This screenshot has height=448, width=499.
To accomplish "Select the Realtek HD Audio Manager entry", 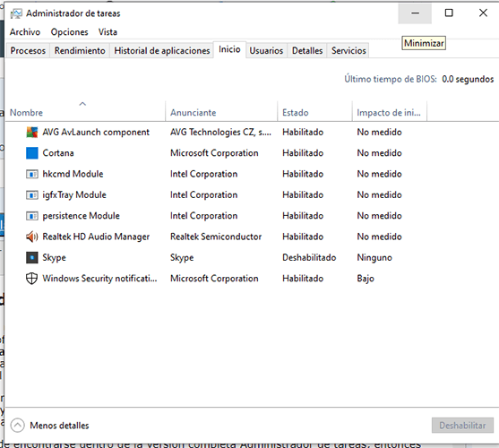I will click(x=96, y=237).
